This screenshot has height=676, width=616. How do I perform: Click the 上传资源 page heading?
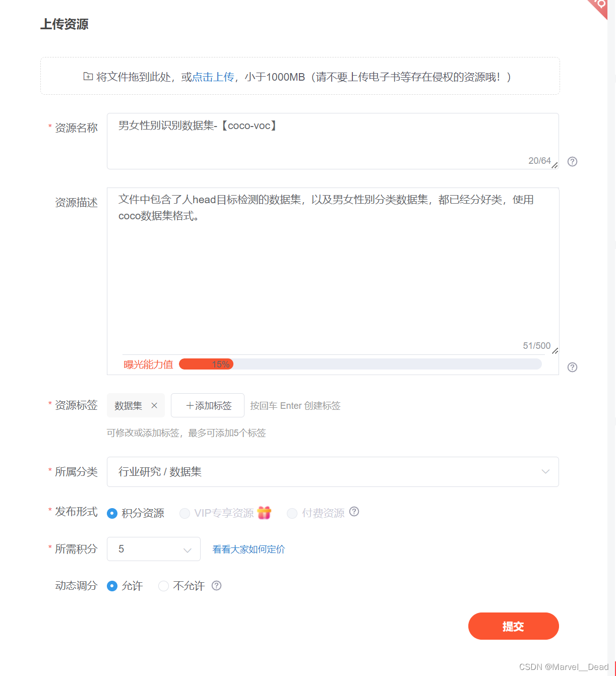65,24
